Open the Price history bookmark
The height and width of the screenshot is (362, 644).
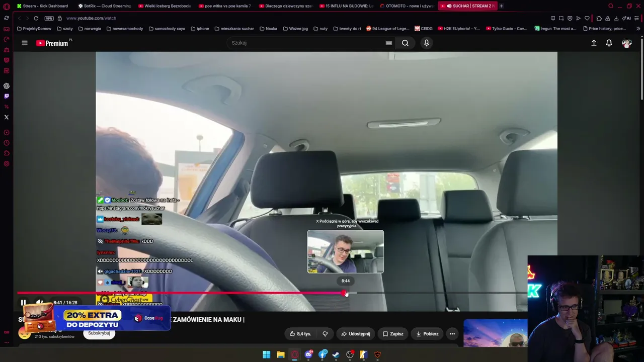coord(604,29)
